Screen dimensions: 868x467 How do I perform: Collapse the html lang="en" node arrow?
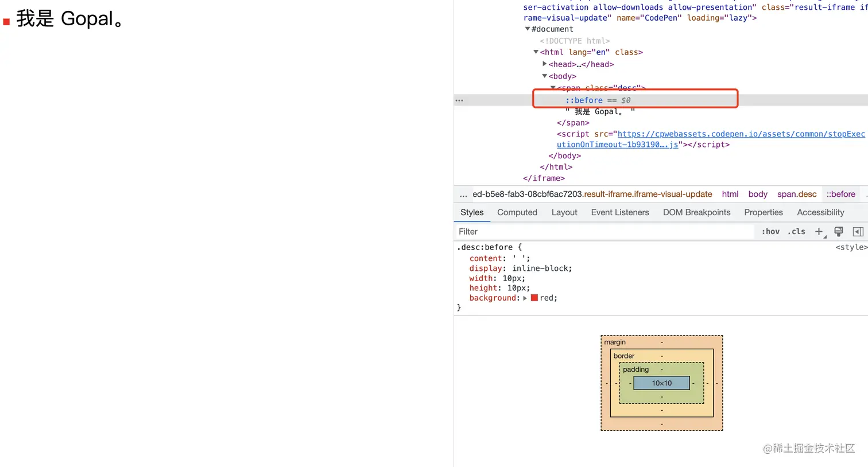[x=536, y=52]
